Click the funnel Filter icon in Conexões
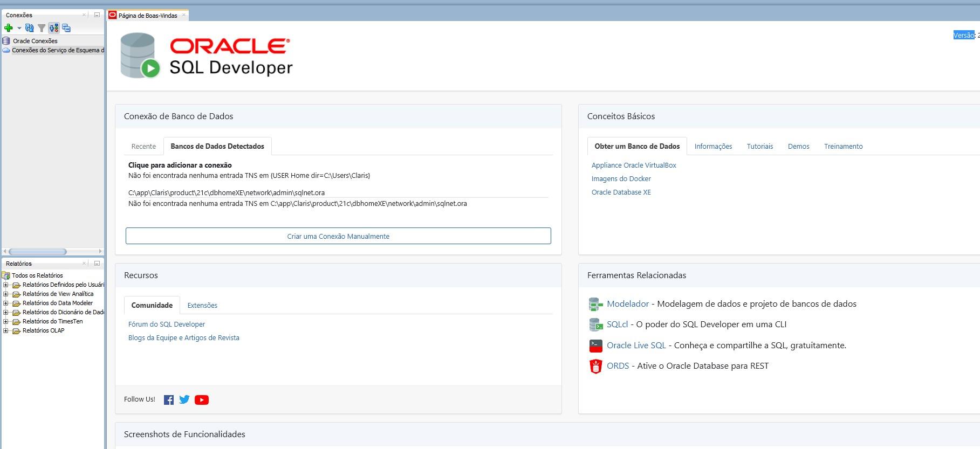 point(42,28)
